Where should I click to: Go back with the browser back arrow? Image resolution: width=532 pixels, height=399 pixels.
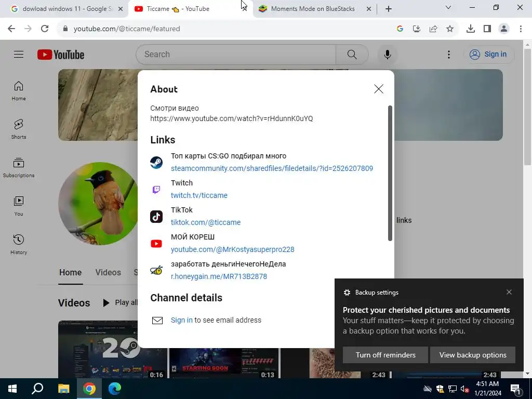11,29
